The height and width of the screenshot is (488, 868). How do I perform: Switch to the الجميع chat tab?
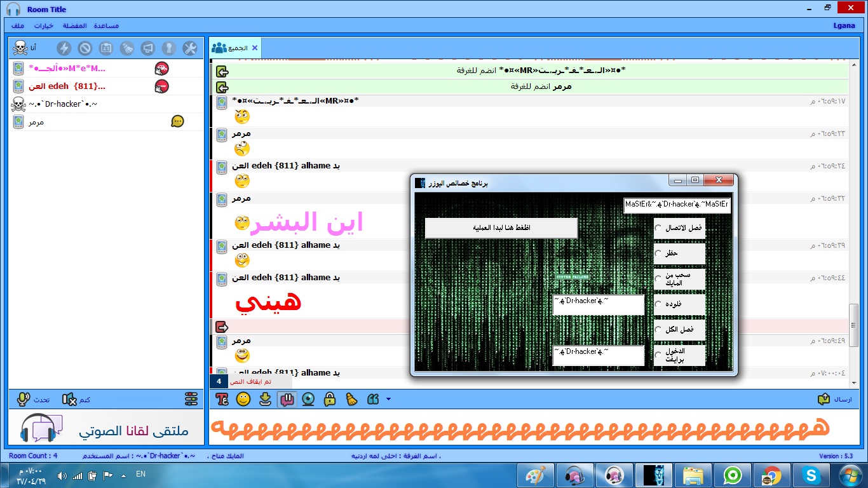(x=234, y=48)
